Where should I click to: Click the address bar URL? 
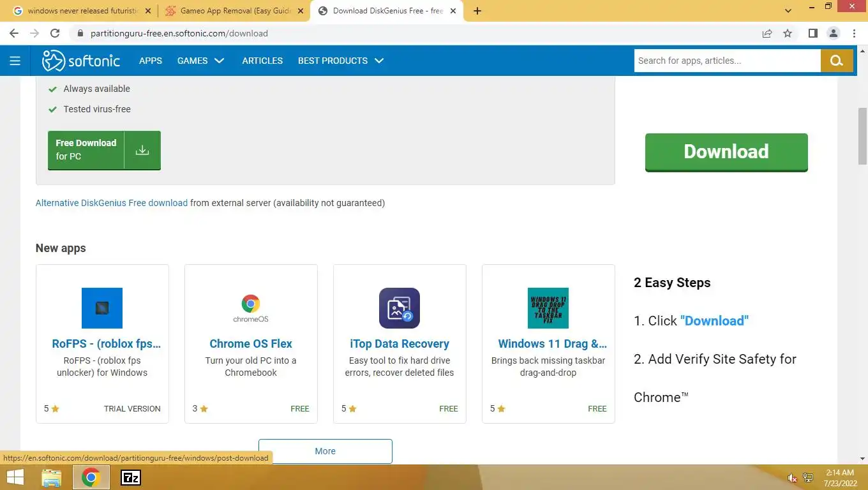[179, 33]
